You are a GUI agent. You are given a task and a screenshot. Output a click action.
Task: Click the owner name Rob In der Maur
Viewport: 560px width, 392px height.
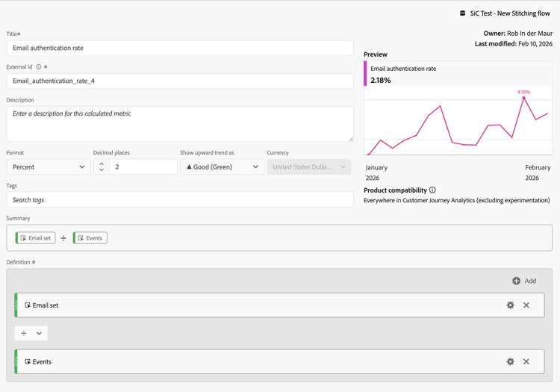point(529,33)
